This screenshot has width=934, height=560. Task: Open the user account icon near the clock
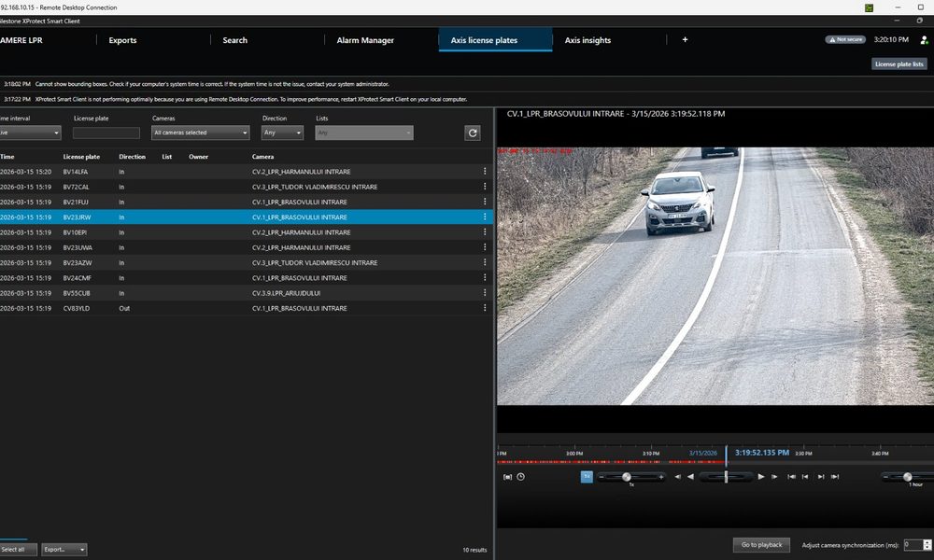[x=924, y=40]
